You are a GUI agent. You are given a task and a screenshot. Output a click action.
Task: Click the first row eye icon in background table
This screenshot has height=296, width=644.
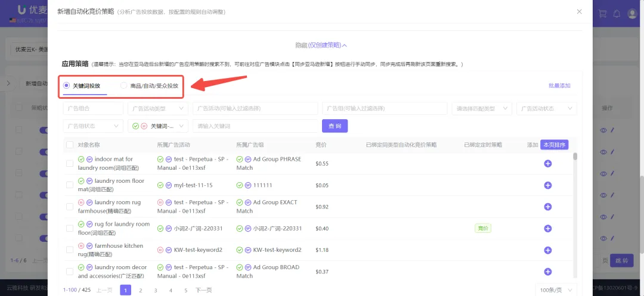point(603,130)
